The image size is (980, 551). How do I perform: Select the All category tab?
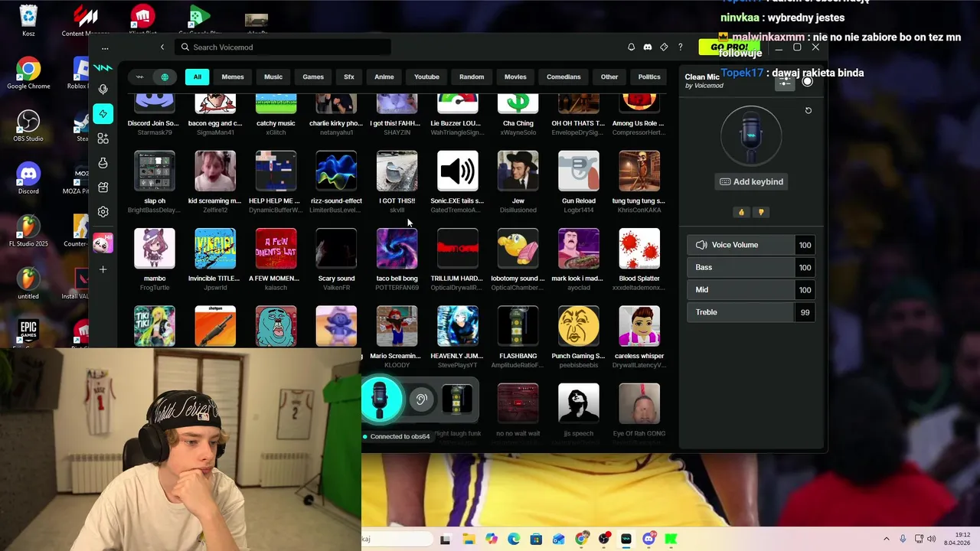pyautogui.click(x=197, y=77)
